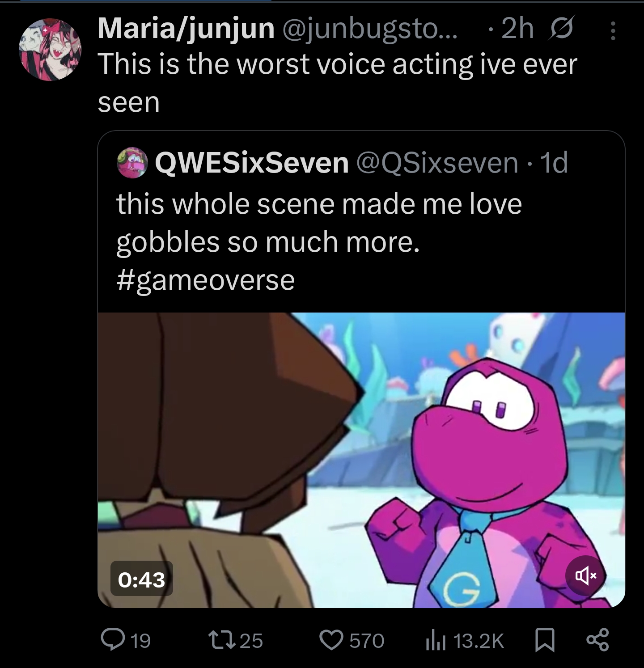Open the 2h timestamp of the tweet
This screenshot has height=668, width=644.
tap(517, 29)
